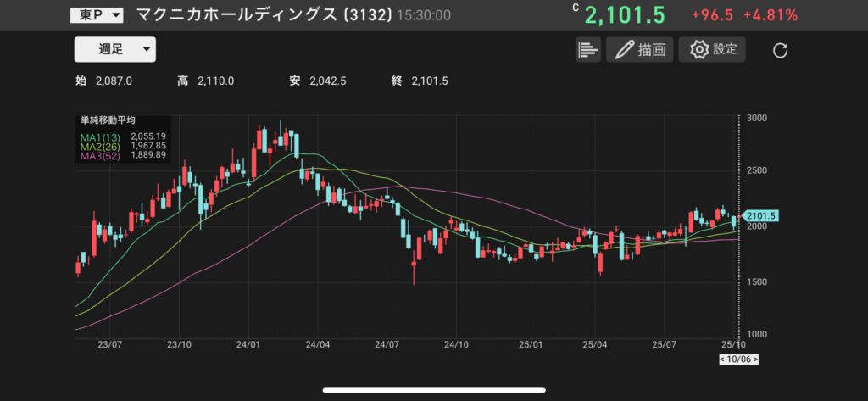
Task: Tap the 終 2,101.5 closing value
Action: (x=419, y=81)
